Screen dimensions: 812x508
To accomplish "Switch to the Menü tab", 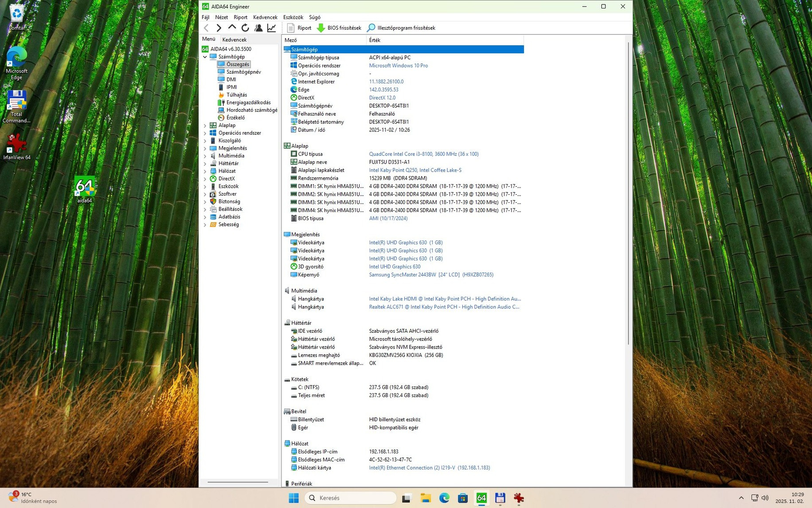I will point(209,39).
